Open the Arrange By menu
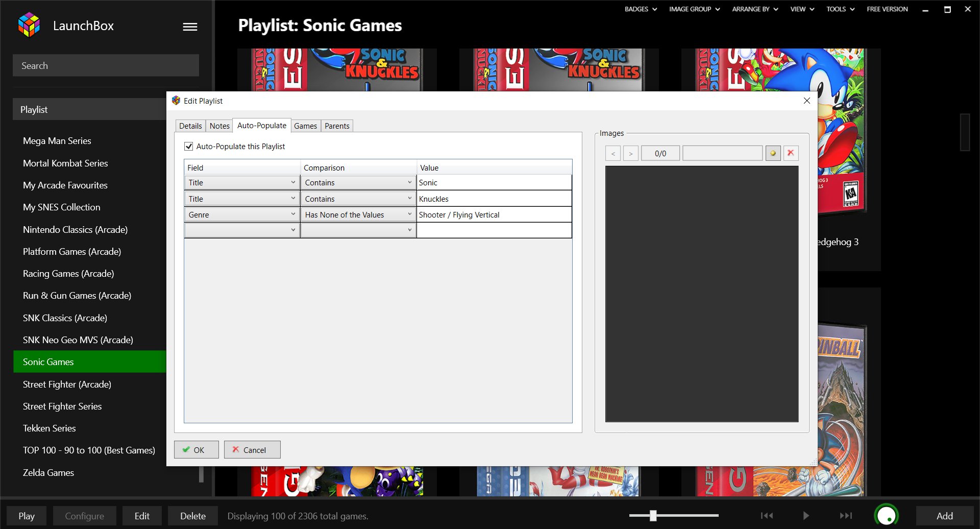This screenshot has width=980, height=529. (755, 9)
